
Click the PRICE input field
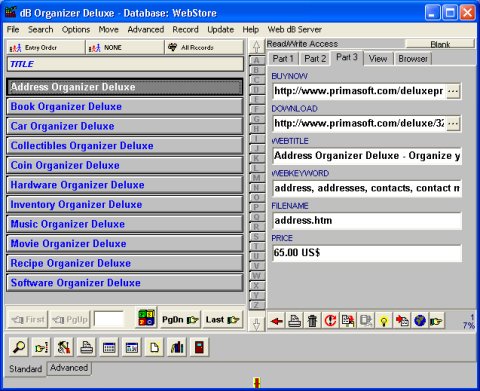click(367, 253)
